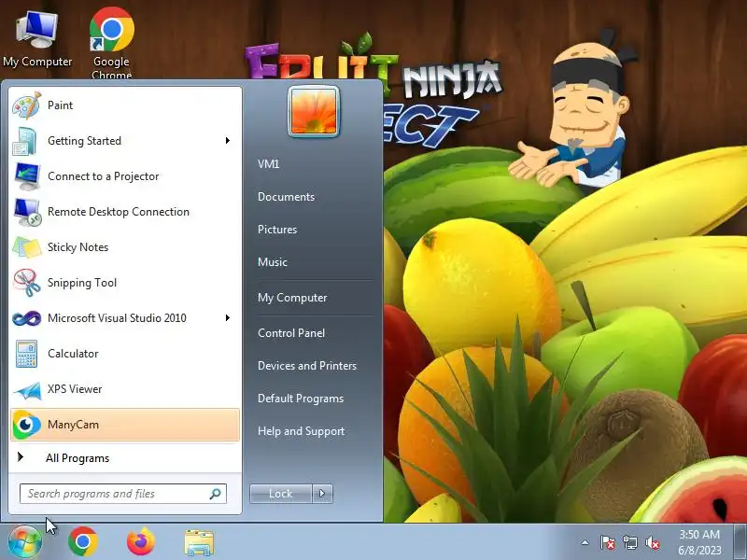Click the Connect to a Projector icon
This screenshot has height=560, width=747.
[27, 176]
